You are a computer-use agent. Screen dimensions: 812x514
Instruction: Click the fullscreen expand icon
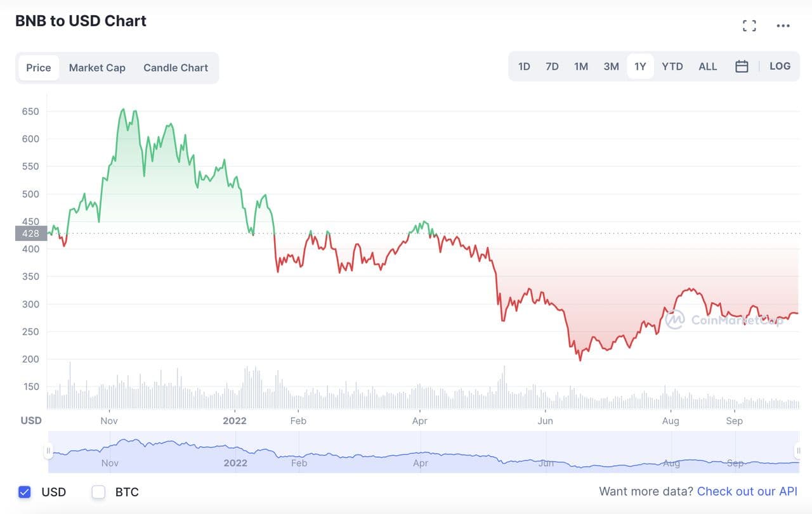pyautogui.click(x=749, y=25)
